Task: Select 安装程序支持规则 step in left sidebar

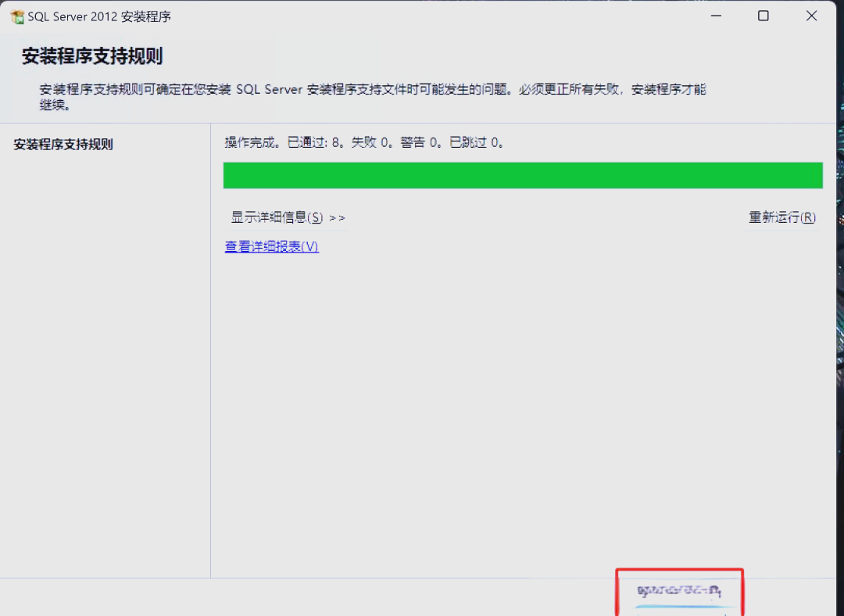Action: point(63,145)
